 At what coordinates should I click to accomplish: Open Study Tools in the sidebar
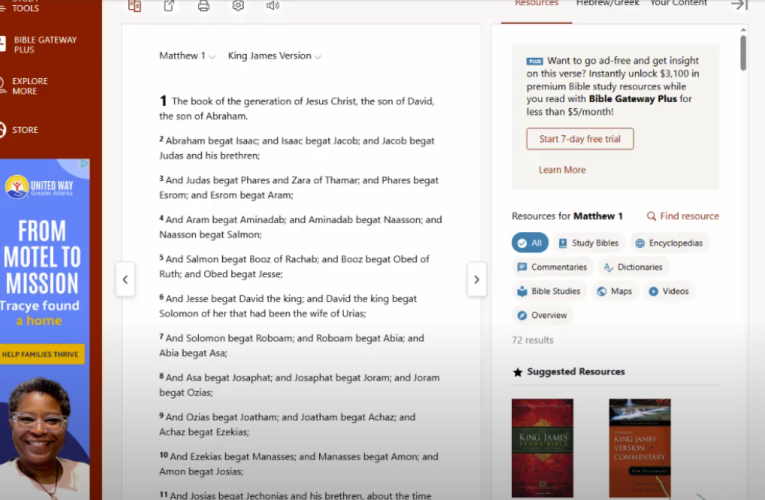(25, 6)
